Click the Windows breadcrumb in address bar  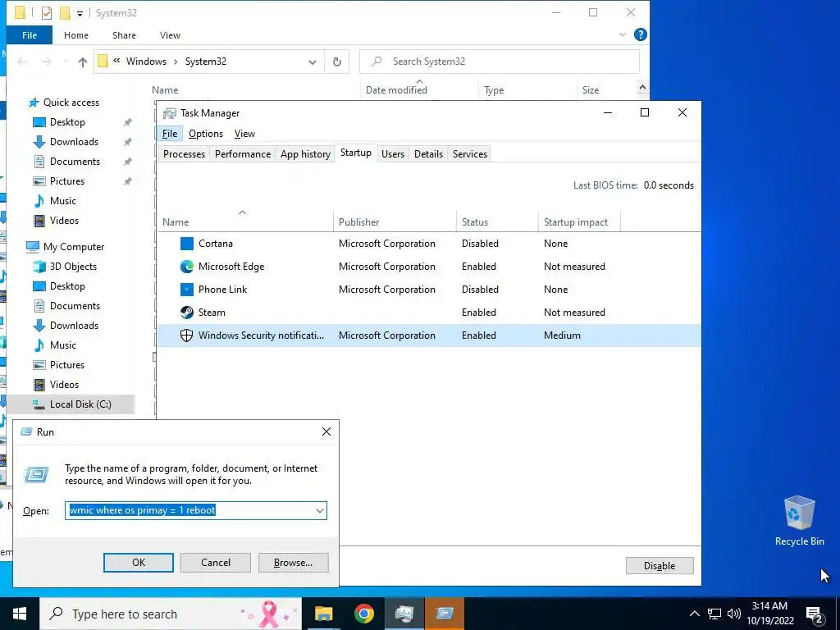(x=146, y=62)
